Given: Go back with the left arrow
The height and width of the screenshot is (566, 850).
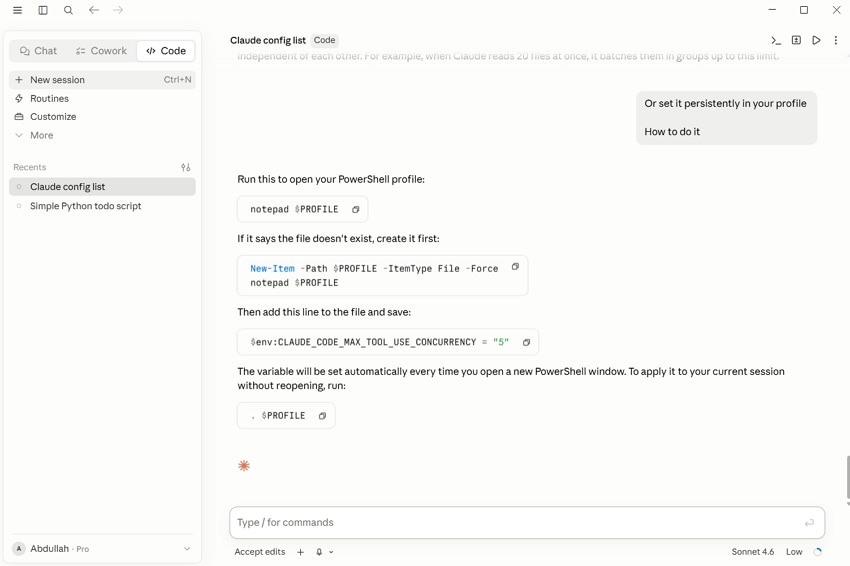Looking at the screenshot, I should (94, 10).
